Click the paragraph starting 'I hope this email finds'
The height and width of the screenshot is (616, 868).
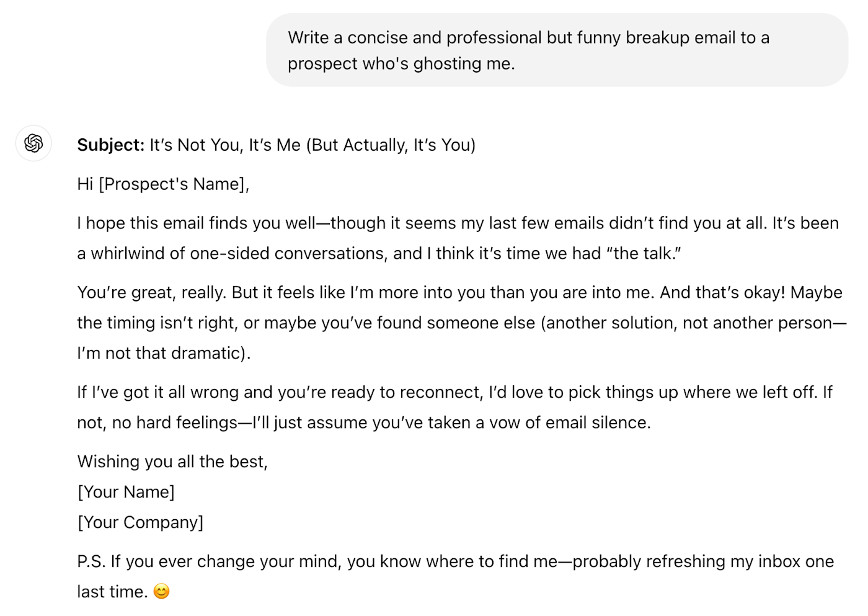(x=458, y=238)
